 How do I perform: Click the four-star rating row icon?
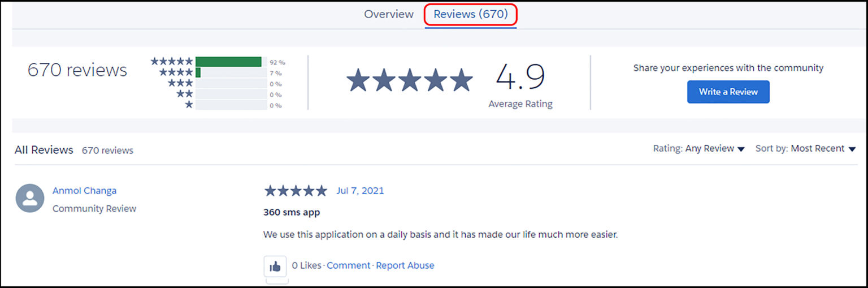(176, 72)
